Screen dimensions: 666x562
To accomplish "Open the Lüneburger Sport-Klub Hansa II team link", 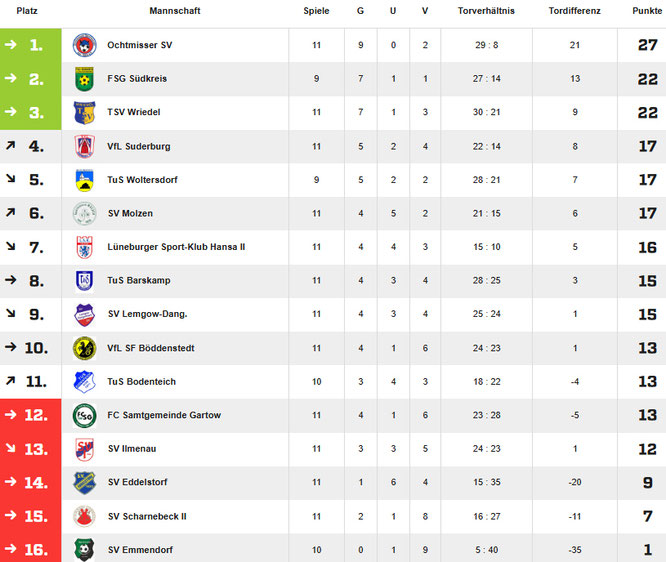I will (176, 247).
